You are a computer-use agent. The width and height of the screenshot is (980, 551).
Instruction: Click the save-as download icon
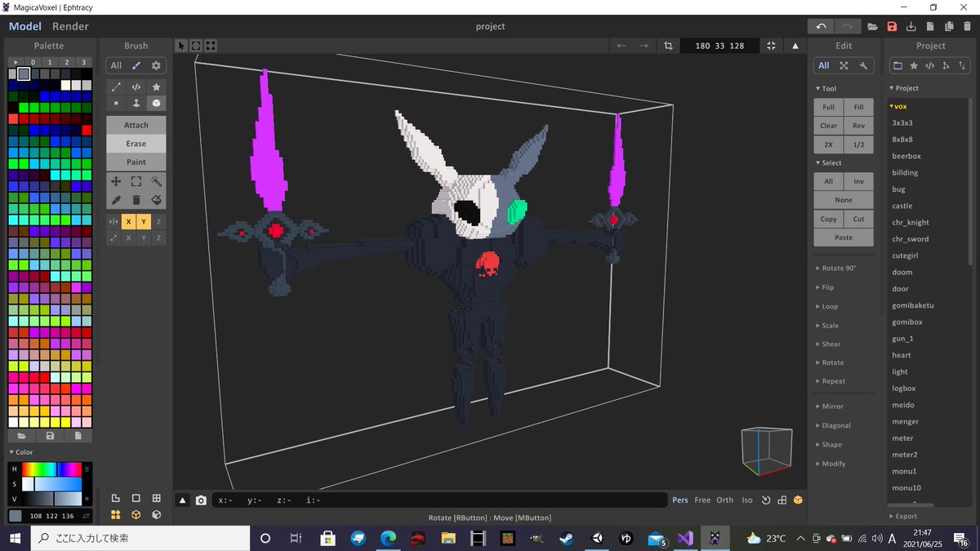(x=911, y=26)
